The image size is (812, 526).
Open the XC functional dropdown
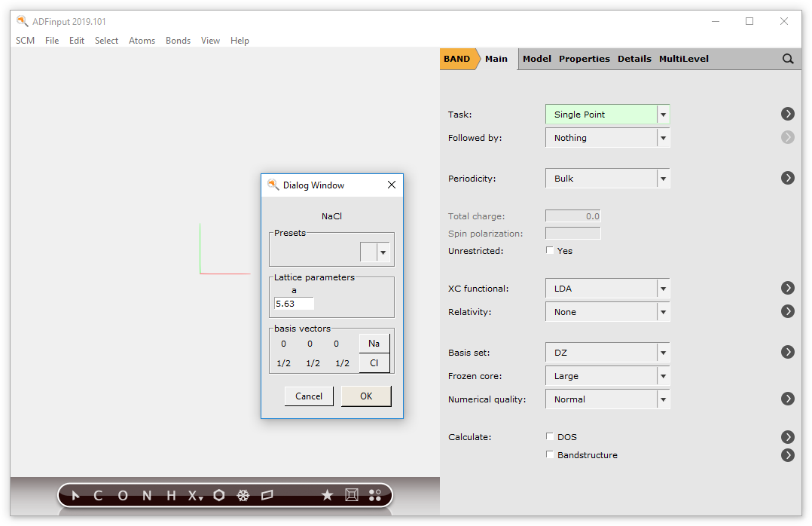click(662, 288)
